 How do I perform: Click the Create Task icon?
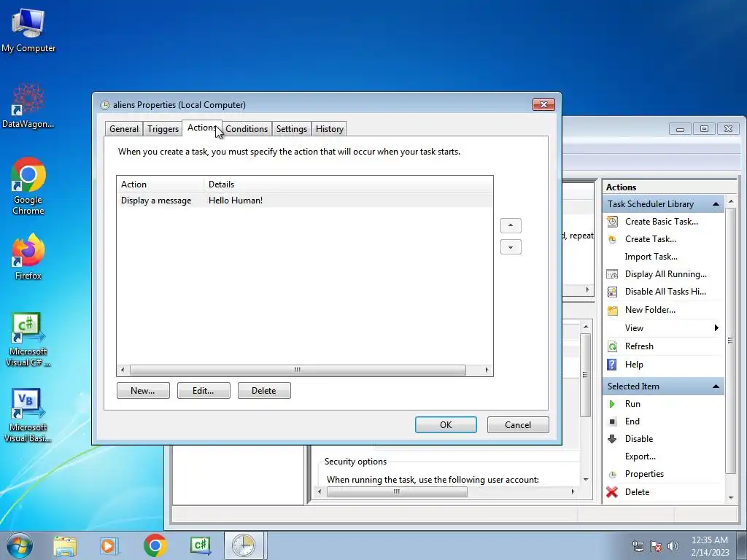click(x=612, y=239)
